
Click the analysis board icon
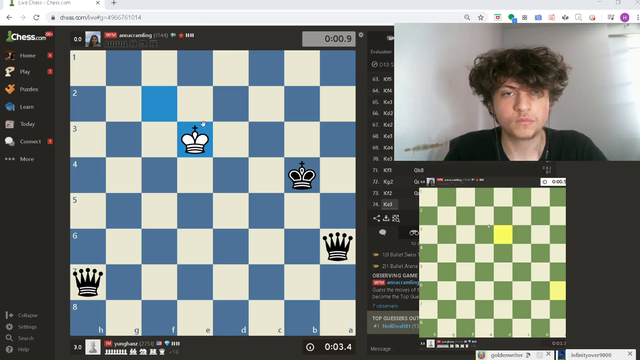396,218
